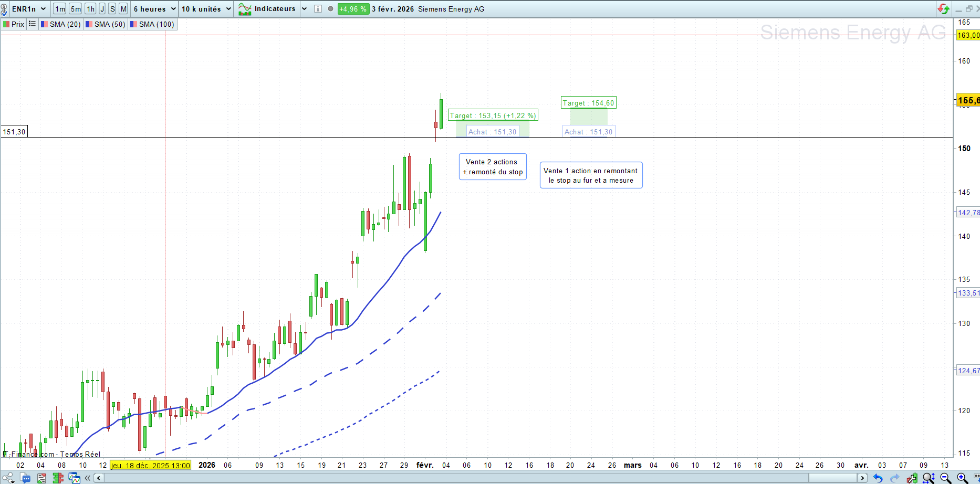This screenshot has height=484, width=980.
Task: Open the 10 k unités dropdown
Action: coord(206,9)
